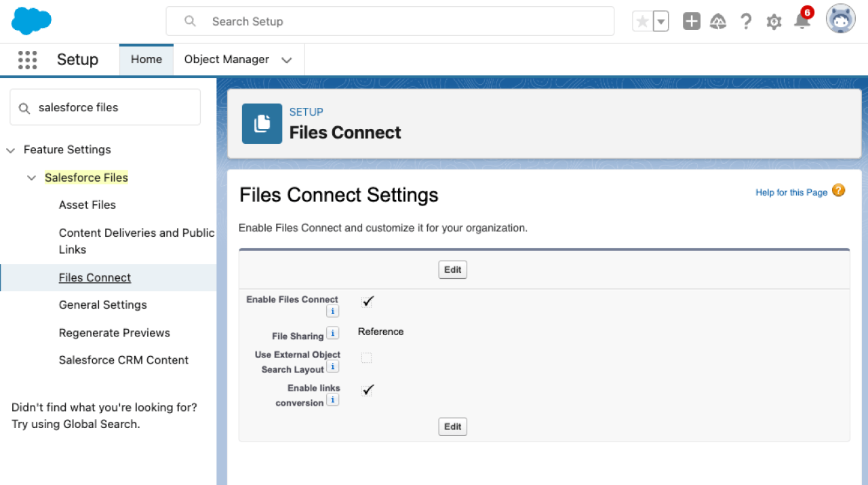Screen dimensions: 868x485
Task: Toggle the Enable links conversion checkbox
Action: [368, 390]
